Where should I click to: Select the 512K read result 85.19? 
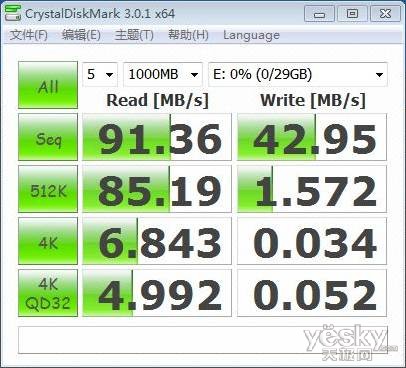(157, 189)
